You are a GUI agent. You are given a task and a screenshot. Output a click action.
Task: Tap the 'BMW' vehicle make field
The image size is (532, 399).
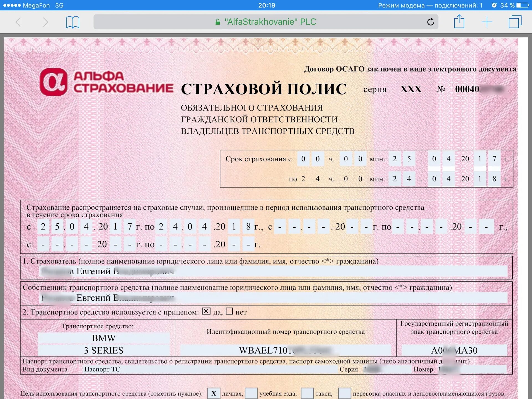104,338
